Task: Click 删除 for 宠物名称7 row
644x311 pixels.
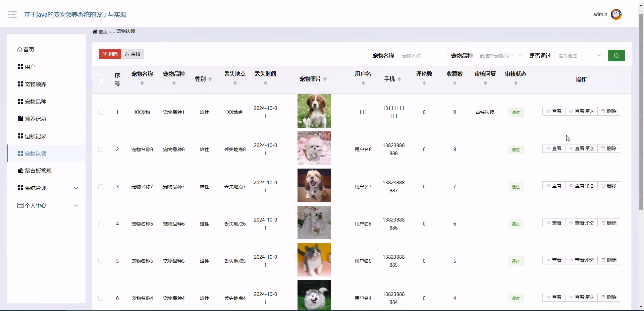Action: (x=609, y=186)
